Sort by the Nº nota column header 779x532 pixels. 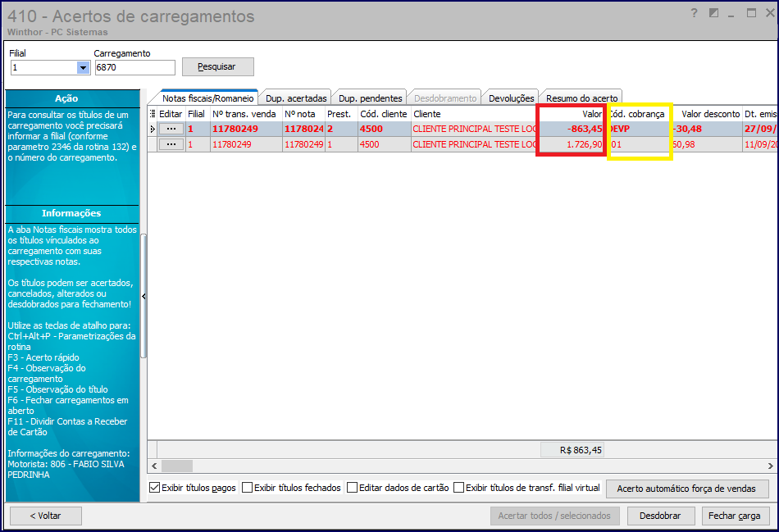tap(303, 114)
